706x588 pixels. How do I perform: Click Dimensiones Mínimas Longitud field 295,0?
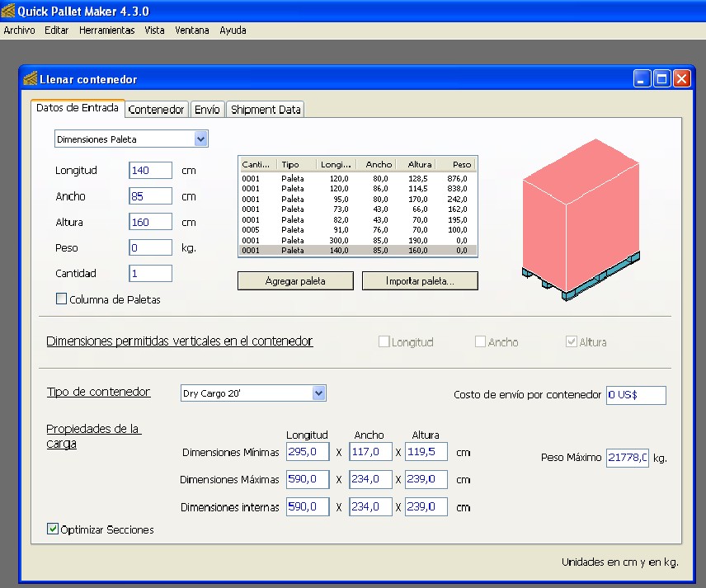click(308, 452)
